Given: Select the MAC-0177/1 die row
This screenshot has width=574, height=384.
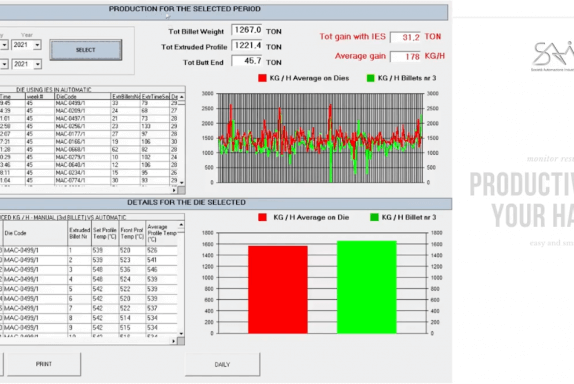Looking at the screenshot, I should (x=89, y=134).
